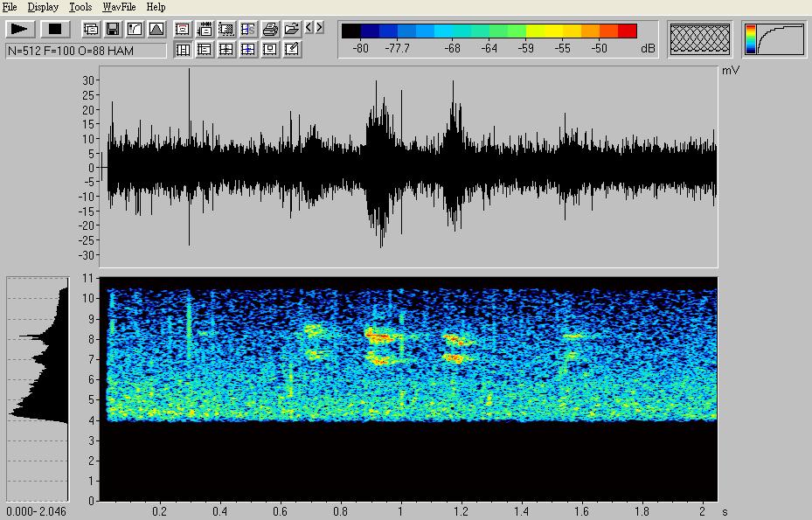Click the open folder icon
Screen dimensions: 812x520
click(x=292, y=29)
